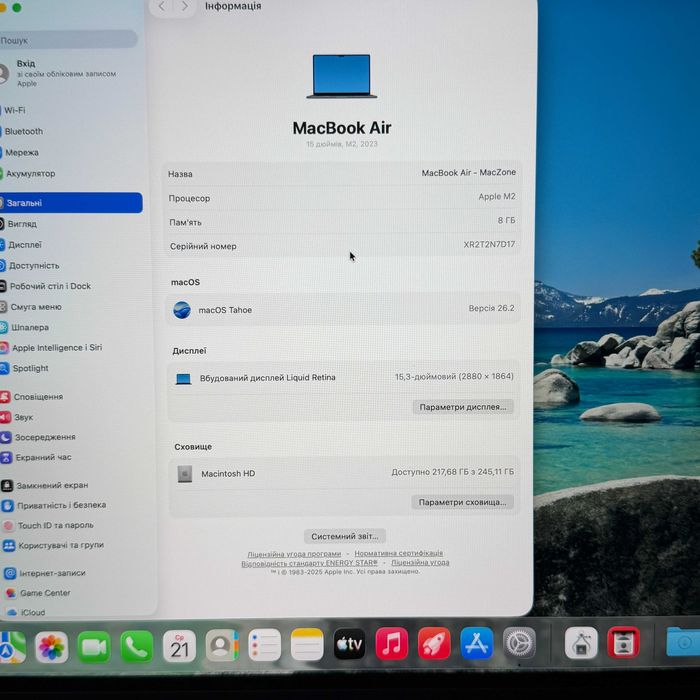Launch Apple TV from the Dock
This screenshot has height=700, width=700.
350,644
